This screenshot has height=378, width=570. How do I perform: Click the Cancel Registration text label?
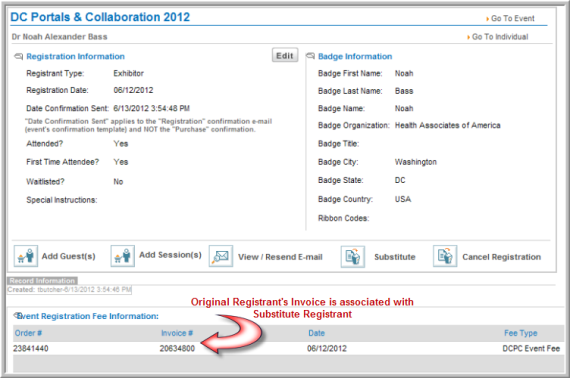pyautogui.click(x=502, y=257)
